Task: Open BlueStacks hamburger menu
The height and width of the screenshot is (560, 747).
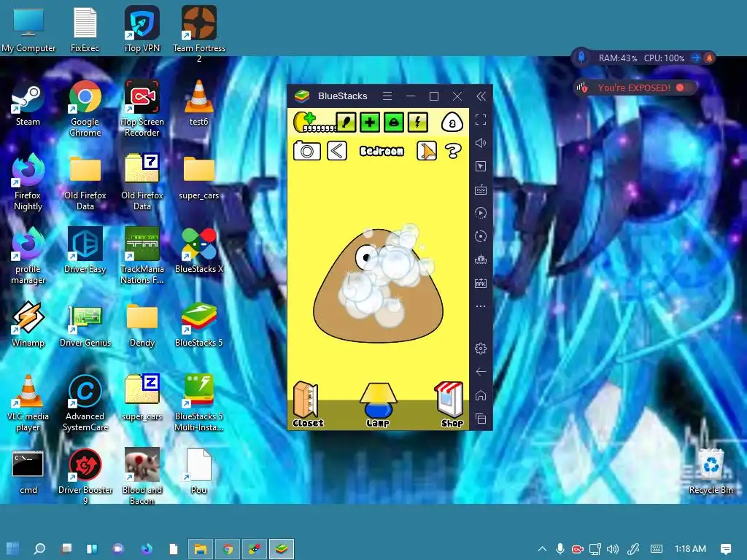Action: pyautogui.click(x=387, y=96)
